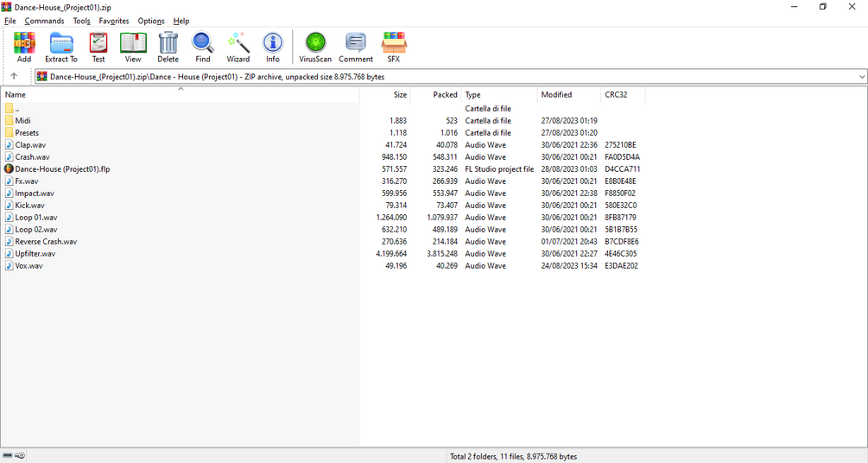Select the Clap.wav audio file icon
868x463 pixels.
9,144
